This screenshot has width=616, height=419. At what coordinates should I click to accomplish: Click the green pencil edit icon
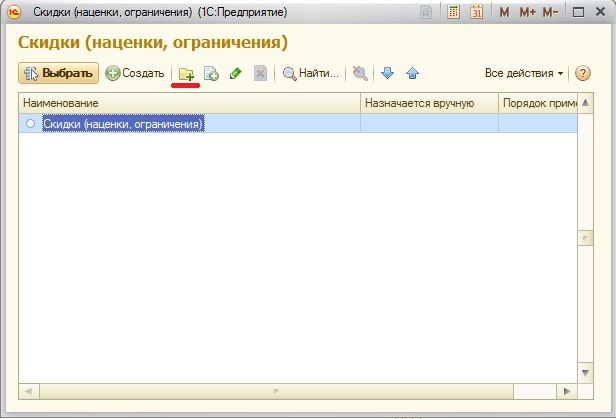(x=236, y=74)
